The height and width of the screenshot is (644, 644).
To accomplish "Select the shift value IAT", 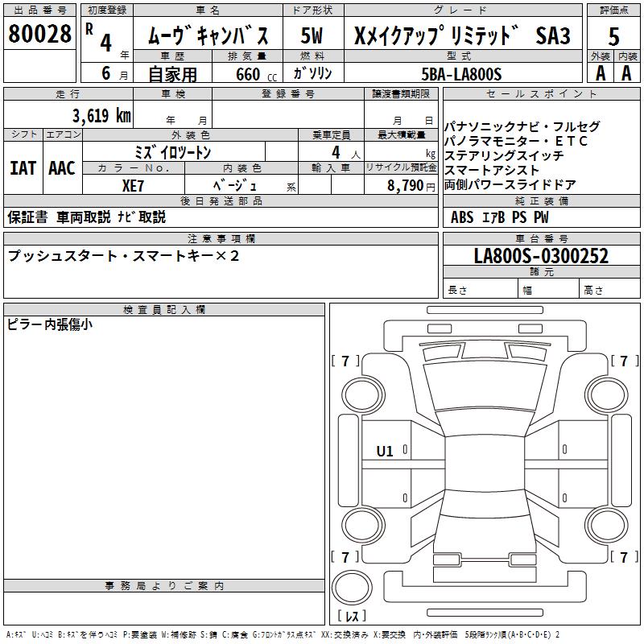I will tap(23, 168).
